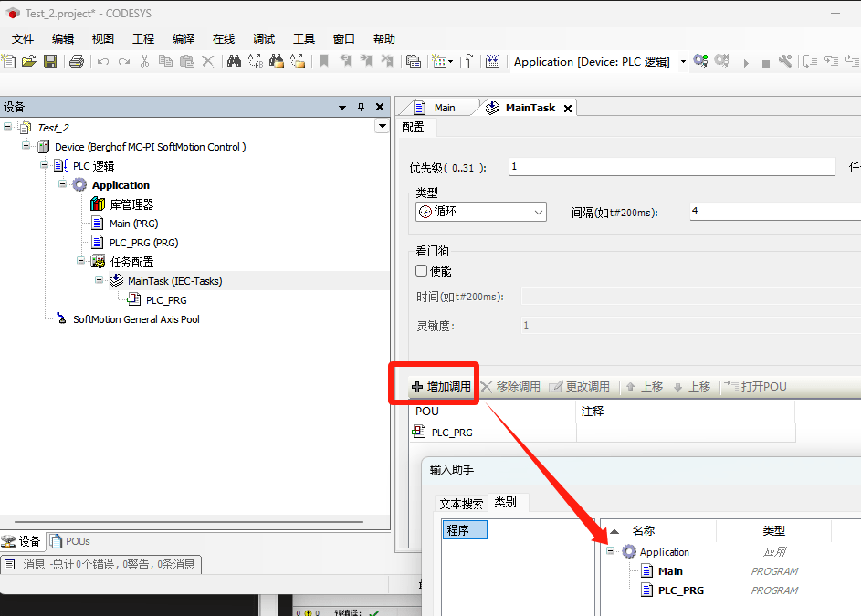Open the 循环 task type dropdown

point(481,212)
